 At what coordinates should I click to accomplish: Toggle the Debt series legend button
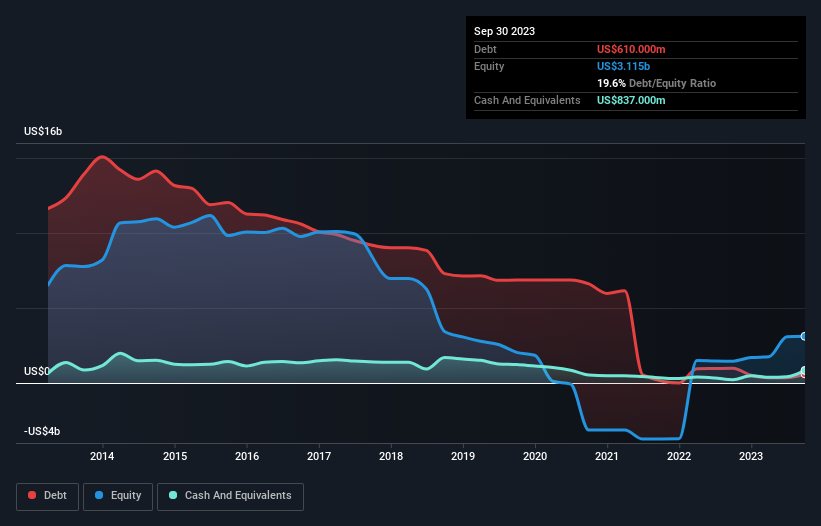[x=48, y=496]
